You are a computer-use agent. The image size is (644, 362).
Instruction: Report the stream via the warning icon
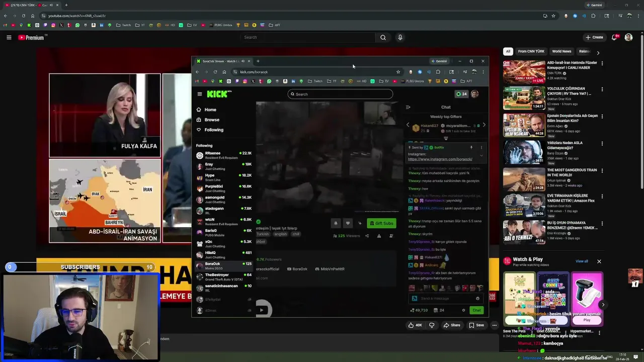379,236
